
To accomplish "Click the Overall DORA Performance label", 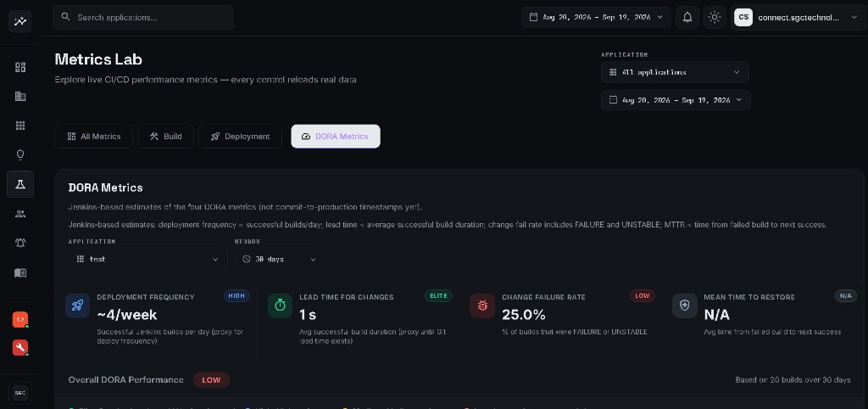I will (125, 380).
